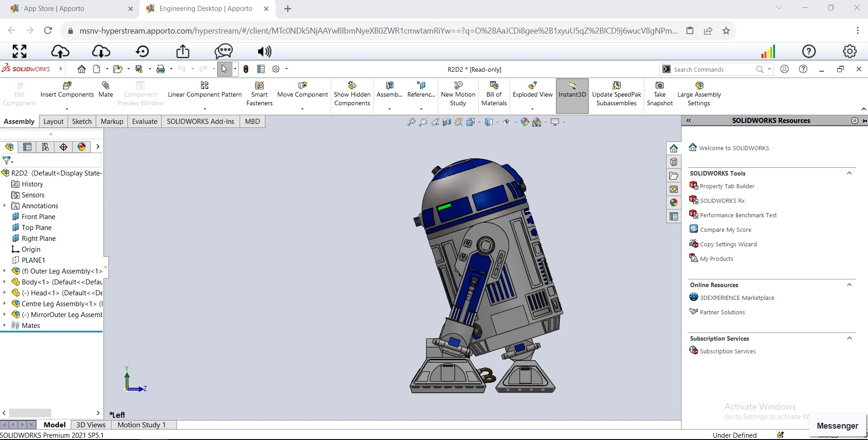Image resolution: width=868 pixels, height=440 pixels.
Task: Expand the Mates folder
Action: [x=4, y=325]
